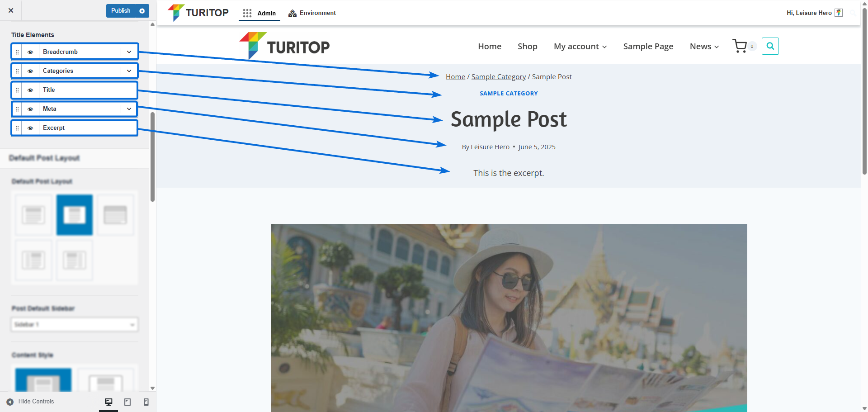Click the Publish settings gear icon

(x=142, y=11)
